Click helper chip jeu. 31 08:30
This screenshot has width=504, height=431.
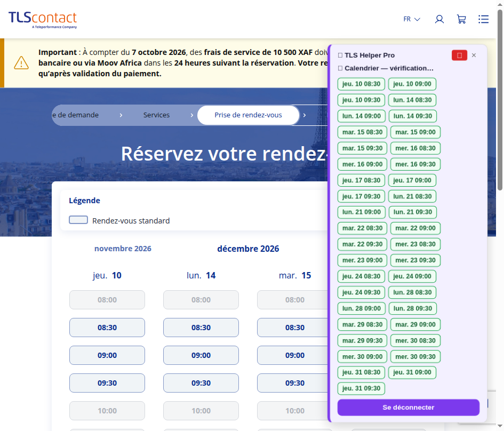361,372
